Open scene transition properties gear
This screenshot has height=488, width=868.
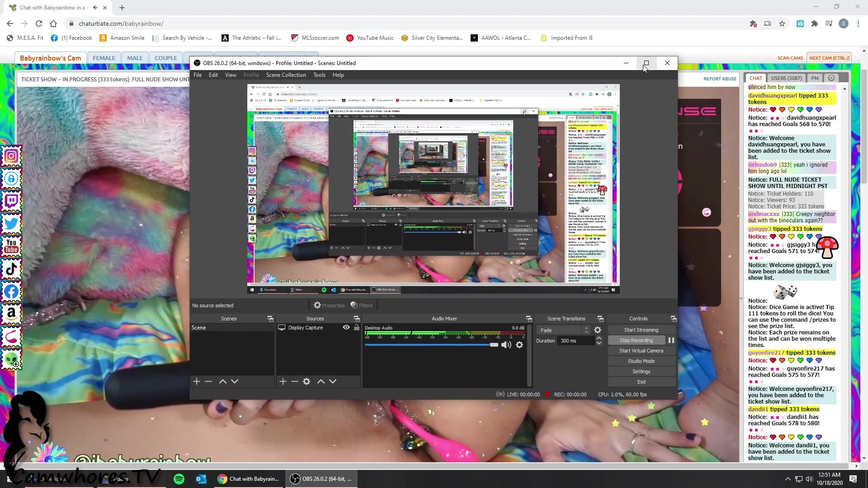click(x=598, y=330)
